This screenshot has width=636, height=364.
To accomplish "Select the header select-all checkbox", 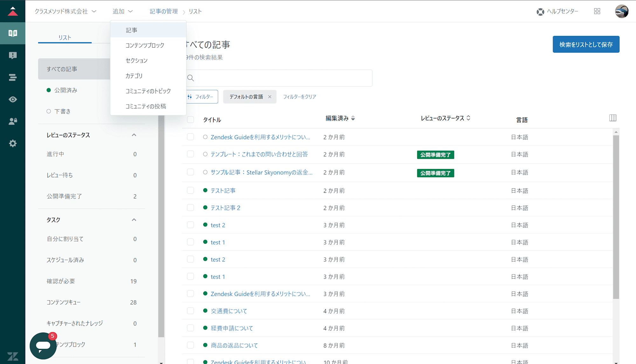I will (190, 119).
